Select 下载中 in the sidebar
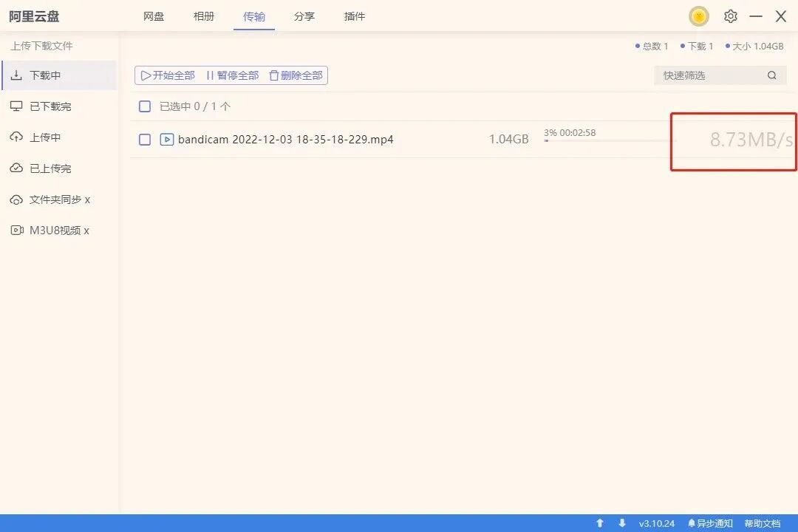 pyautogui.click(x=59, y=75)
